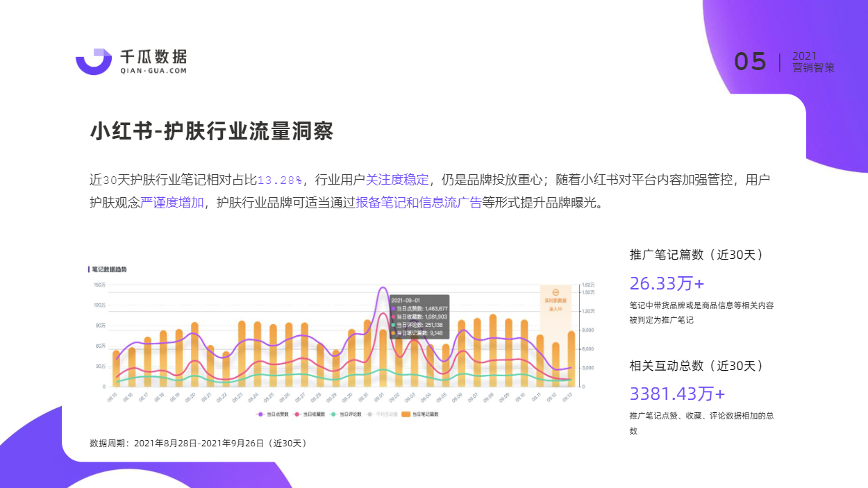The width and height of the screenshot is (868, 488).
Task: Toggle 当日笔记篇数 legend series
Action: tap(420, 414)
